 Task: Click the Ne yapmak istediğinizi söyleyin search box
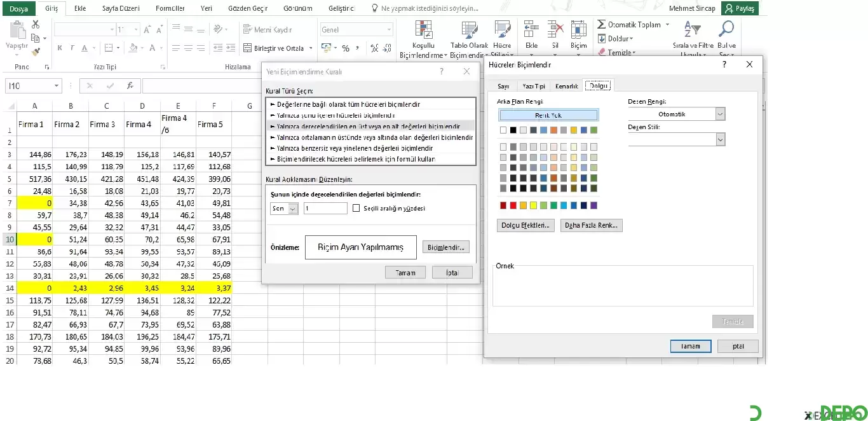(x=430, y=8)
